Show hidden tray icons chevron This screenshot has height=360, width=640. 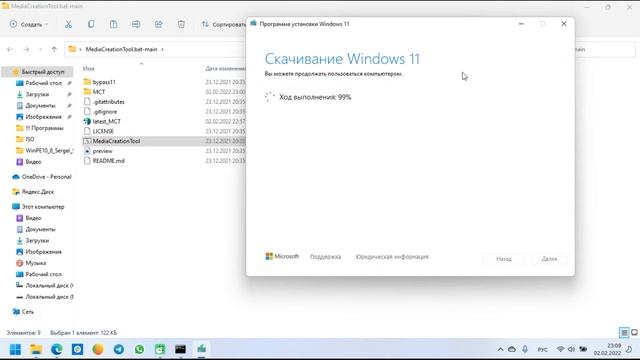[x=500, y=349]
